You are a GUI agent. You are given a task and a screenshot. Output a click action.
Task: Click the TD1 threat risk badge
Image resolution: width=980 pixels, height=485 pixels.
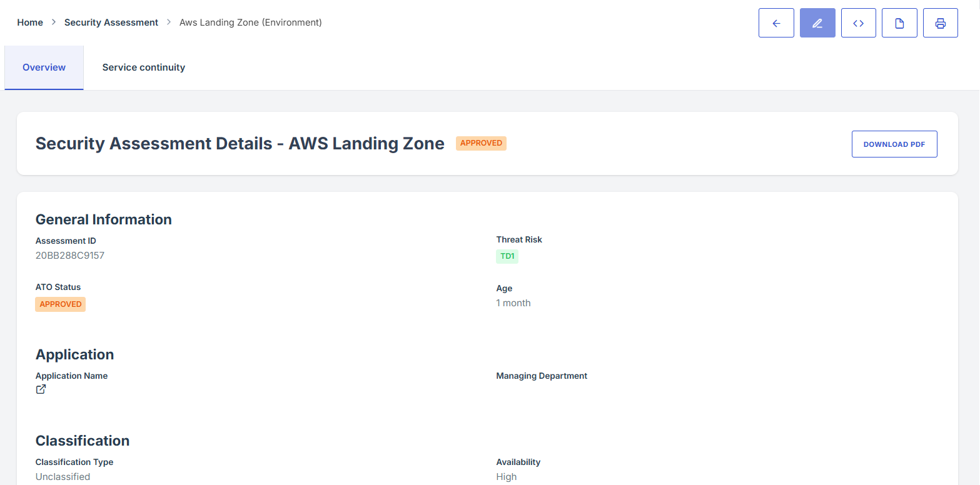click(507, 256)
